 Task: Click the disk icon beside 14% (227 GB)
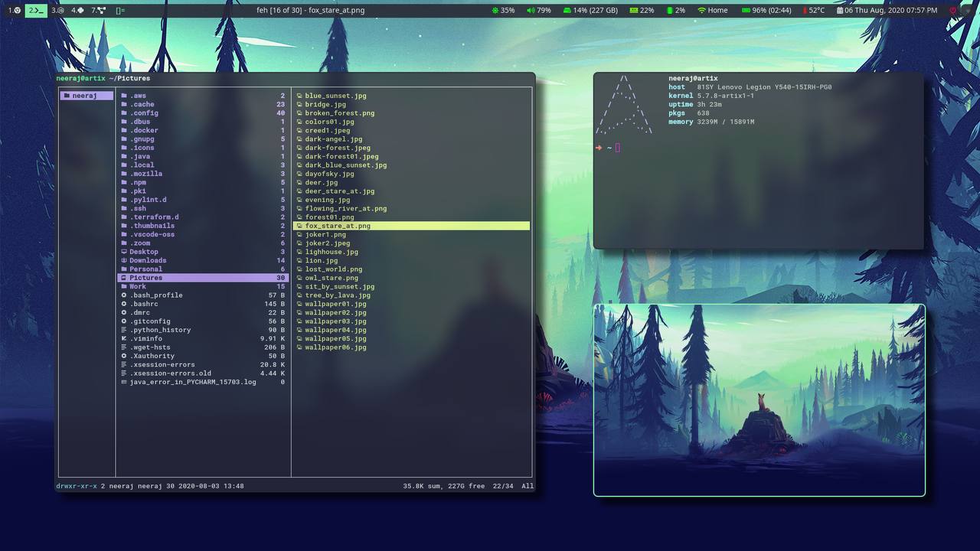coord(567,10)
